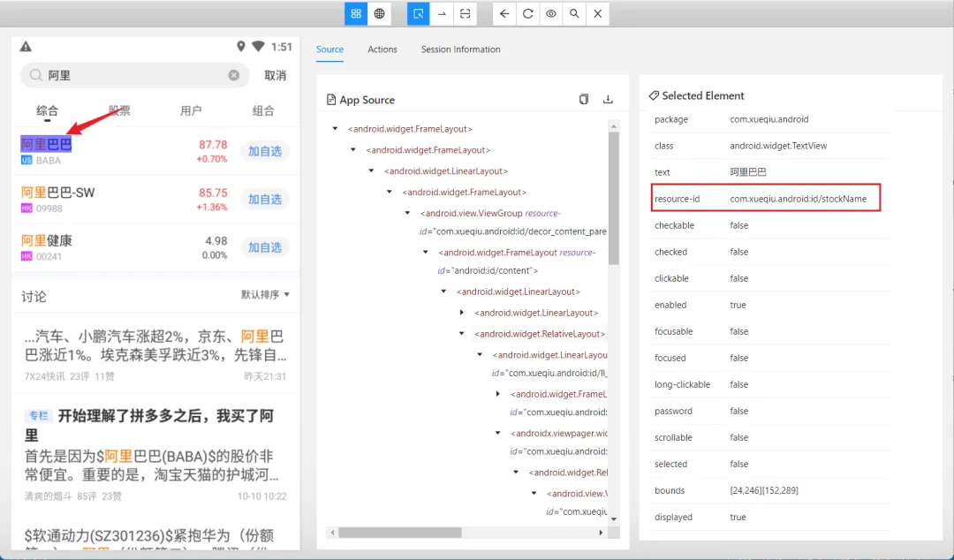Switch to Web/Hybrid App Mode globe icon

click(379, 14)
